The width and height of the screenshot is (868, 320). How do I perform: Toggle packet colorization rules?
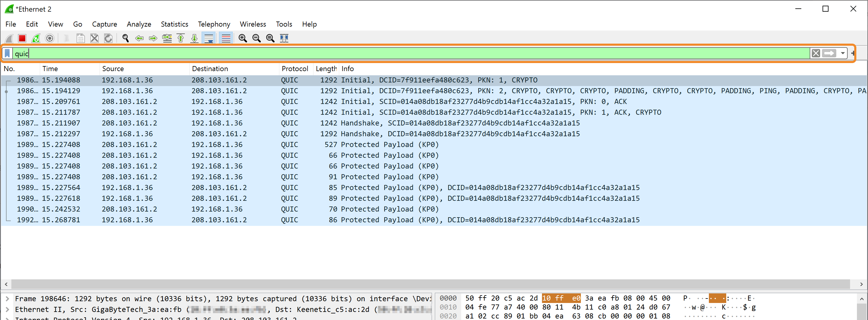tap(226, 38)
